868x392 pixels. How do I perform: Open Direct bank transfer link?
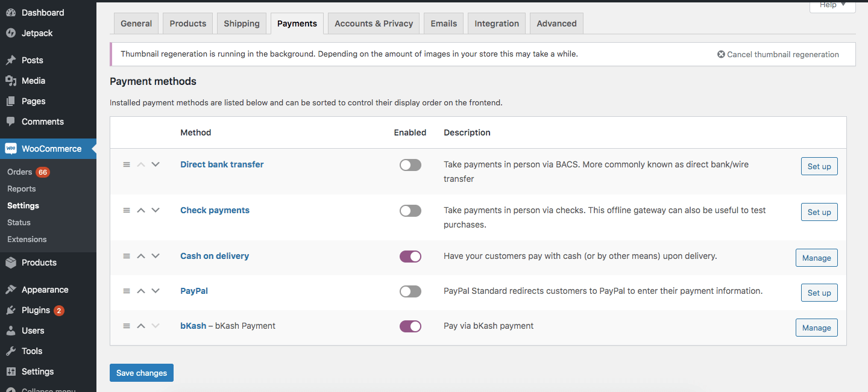click(222, 164)
